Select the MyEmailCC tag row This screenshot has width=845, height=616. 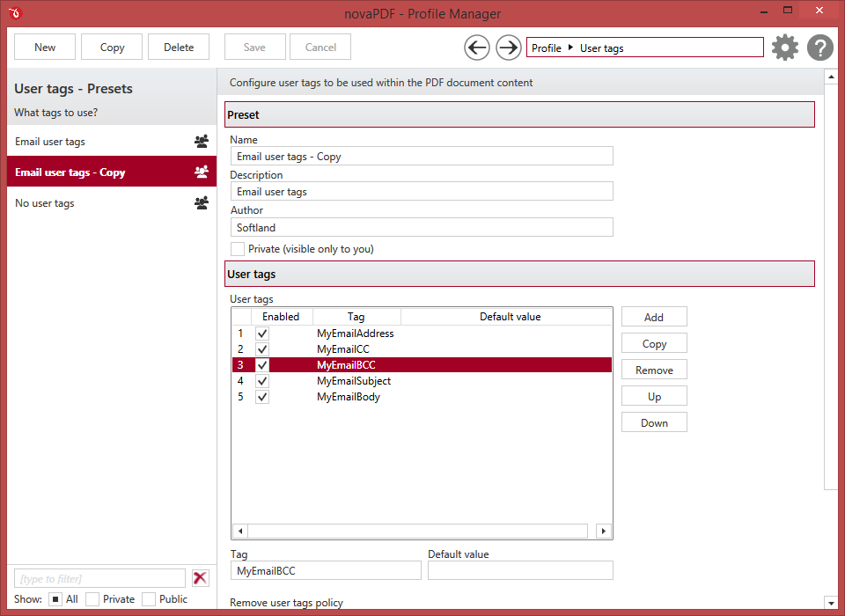coord(422,349)
